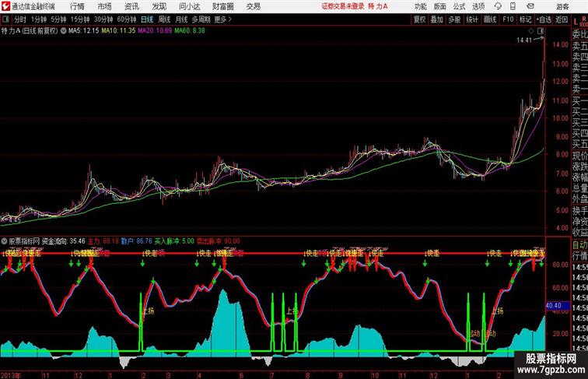Click the 多股 multi-stock button
Image resolution: width=588 pixels, height=379 pixels.
(x=454, y=19)
